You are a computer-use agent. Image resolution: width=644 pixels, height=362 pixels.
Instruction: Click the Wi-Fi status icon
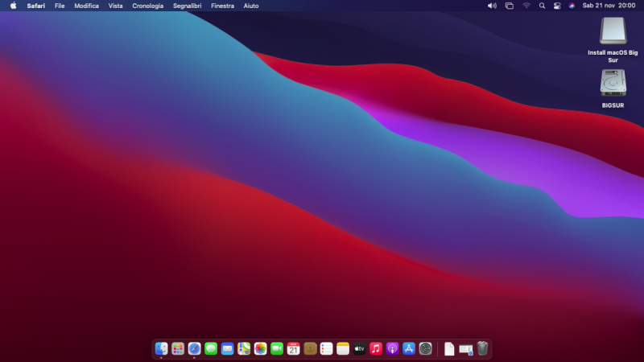(526, 6)
